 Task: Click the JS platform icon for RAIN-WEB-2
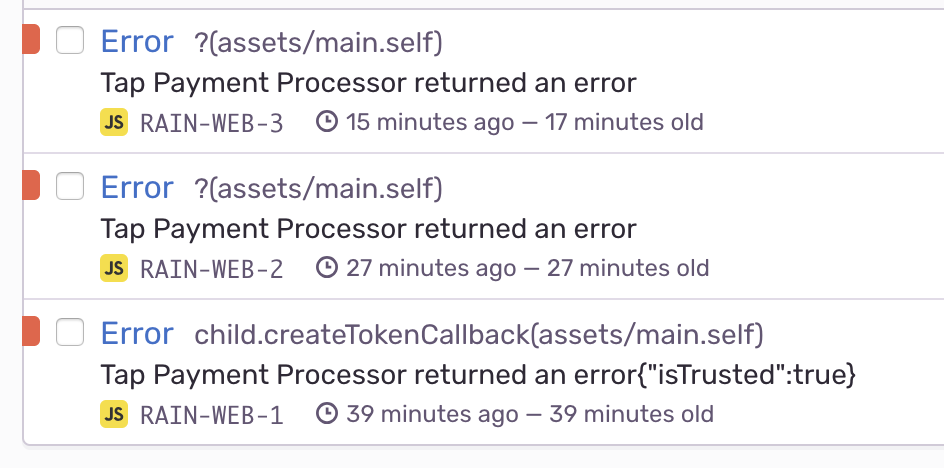tap(114, 268)
